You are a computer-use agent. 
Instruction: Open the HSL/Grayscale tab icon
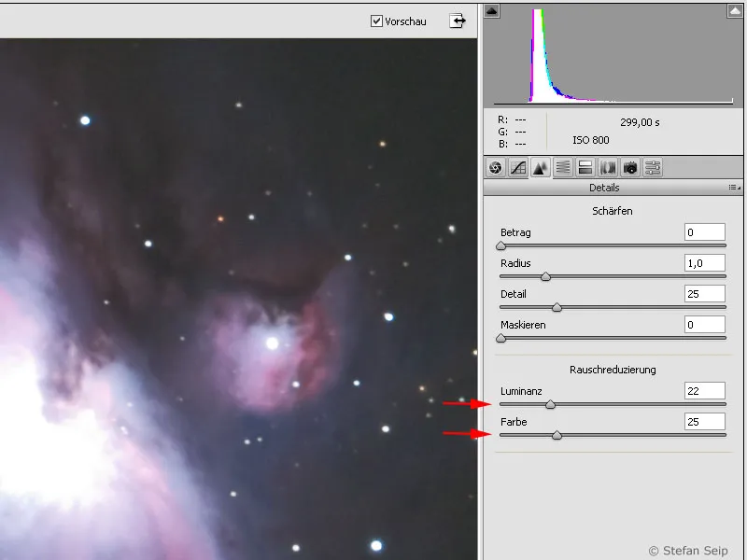coord(563,168)
